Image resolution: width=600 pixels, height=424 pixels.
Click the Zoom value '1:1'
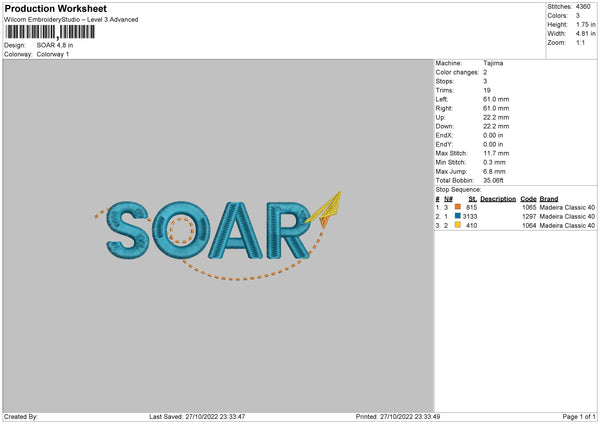click(580, 42)
